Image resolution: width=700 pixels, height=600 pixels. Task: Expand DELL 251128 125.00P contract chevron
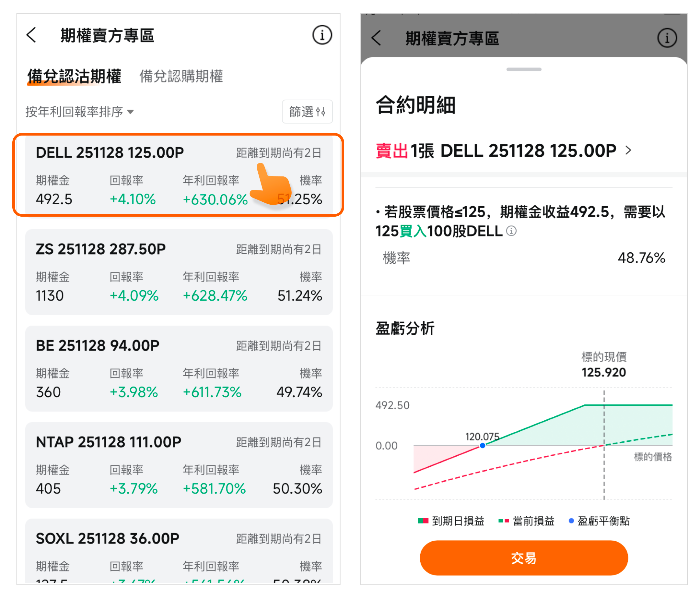tap(628, 150)
